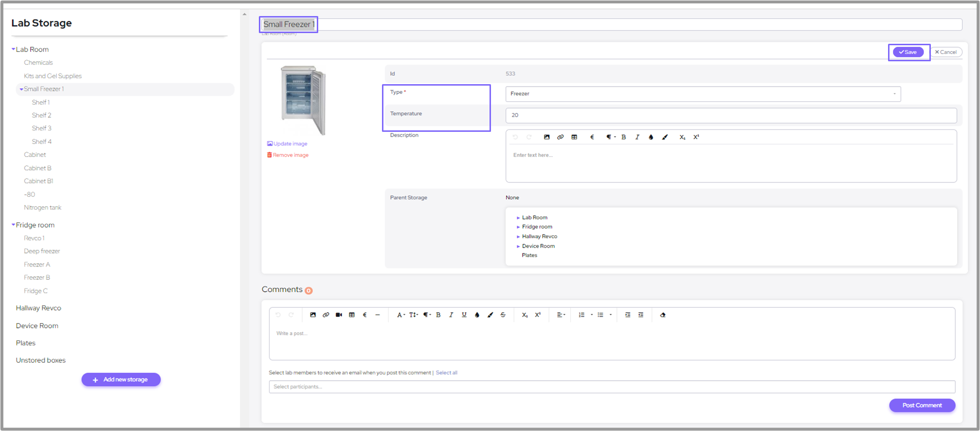Save the storage changes

coord(908,52)
